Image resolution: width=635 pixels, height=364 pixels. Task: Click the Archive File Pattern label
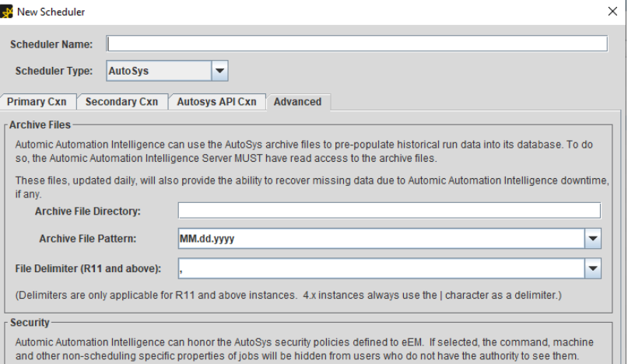[x=93, y=240]
